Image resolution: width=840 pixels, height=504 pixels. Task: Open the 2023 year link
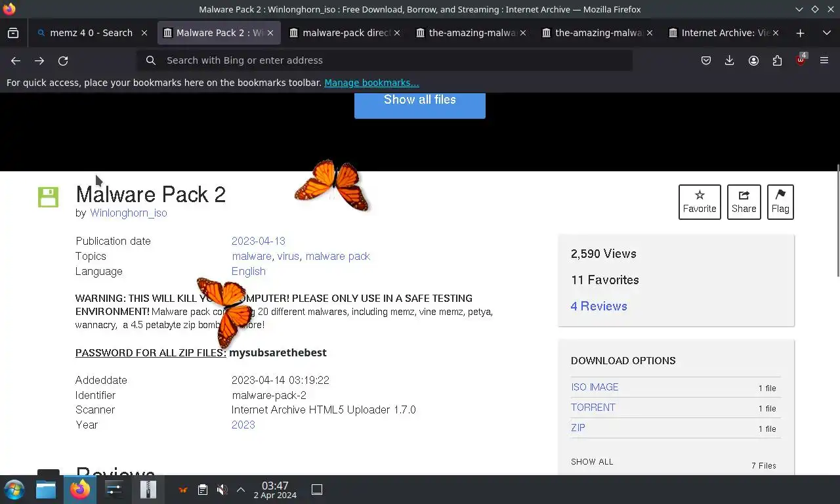click(x=243, y=425)
